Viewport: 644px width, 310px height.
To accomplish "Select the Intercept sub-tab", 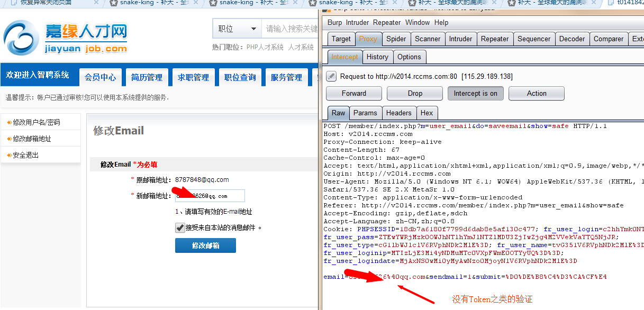I will point(344,57).
